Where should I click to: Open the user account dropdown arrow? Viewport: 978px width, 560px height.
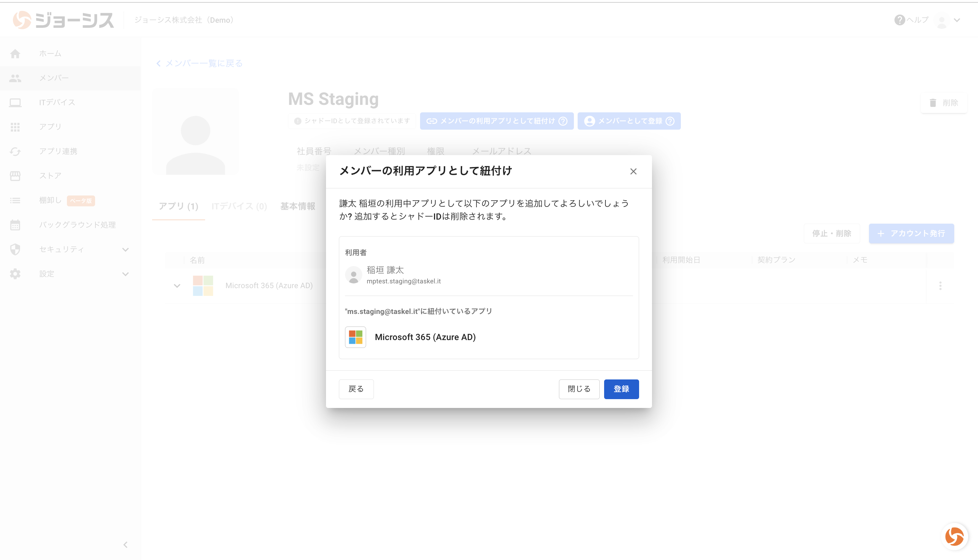[x=957, y=20]
